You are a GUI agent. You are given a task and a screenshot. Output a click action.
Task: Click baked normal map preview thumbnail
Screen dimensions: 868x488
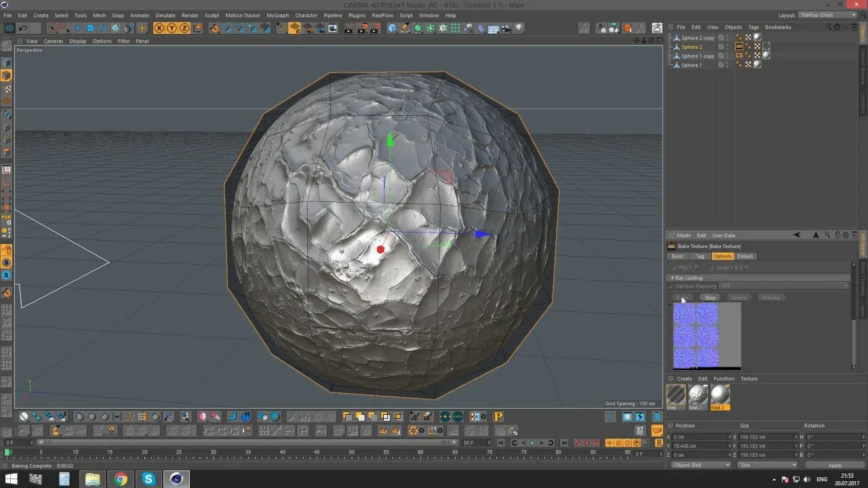(x=707, y=336)
